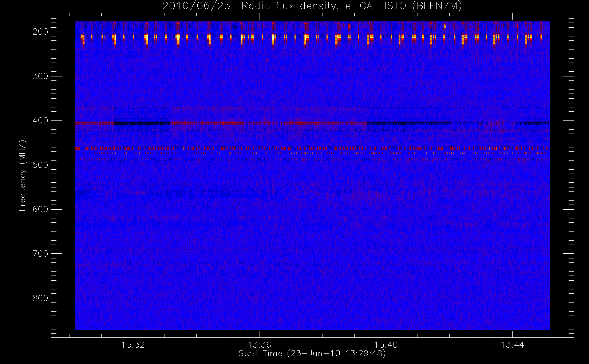The width and height of the screenshot is (589, 364).
Task: Click the 800 frequency tick label
Action: pyautogui.click(x=40, y=298)
